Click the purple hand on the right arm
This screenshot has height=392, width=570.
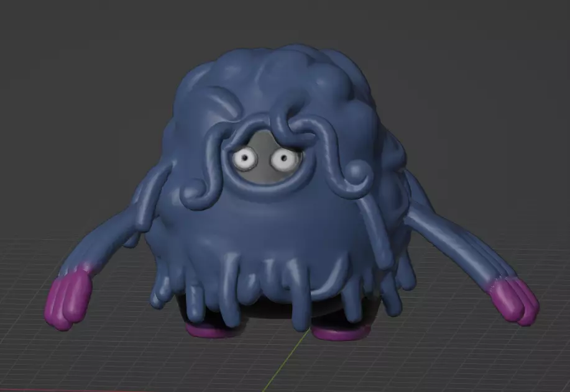coord(513,301)
